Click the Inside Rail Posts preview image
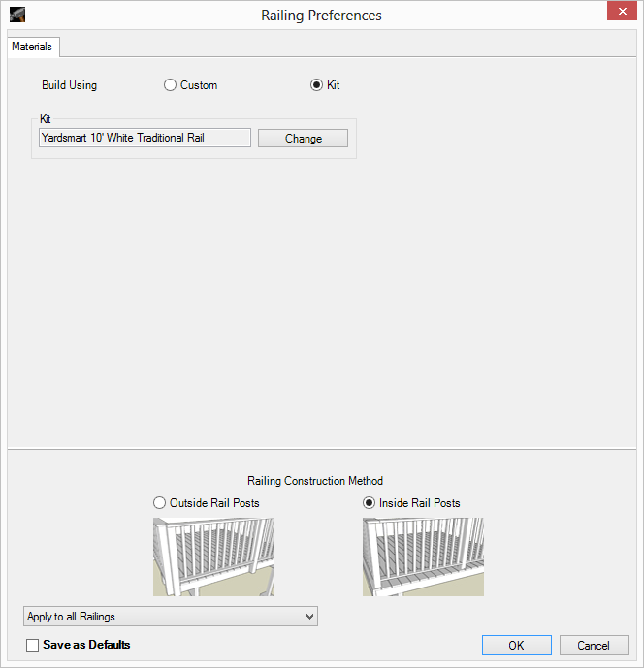This screenshot has width=644, height=668. pos(423,557)
